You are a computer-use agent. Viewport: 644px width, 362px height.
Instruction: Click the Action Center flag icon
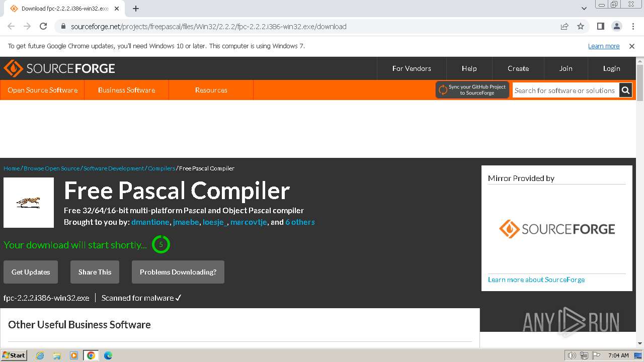tap(596, 355)
